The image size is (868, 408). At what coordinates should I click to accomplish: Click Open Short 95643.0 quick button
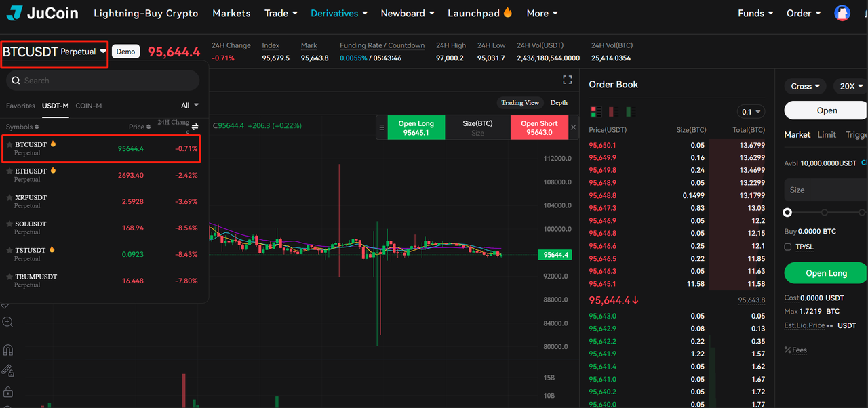[539, 127]
